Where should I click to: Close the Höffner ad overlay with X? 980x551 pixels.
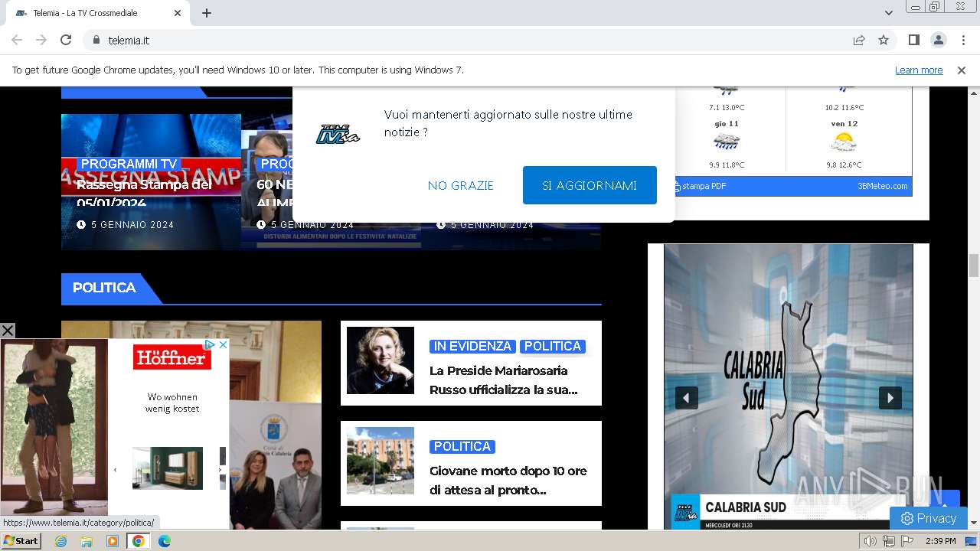click(x=7, y=331)
